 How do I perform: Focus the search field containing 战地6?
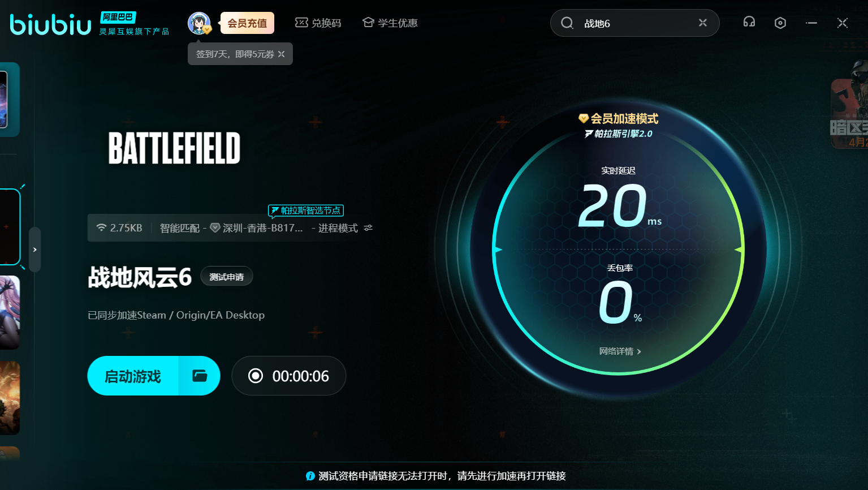(x=634, y=23)
